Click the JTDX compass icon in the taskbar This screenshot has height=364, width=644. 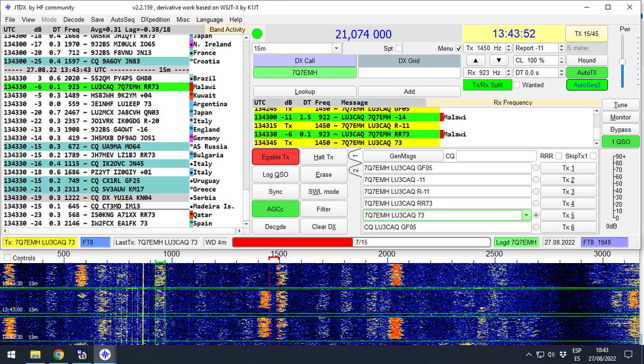point(105,354)
